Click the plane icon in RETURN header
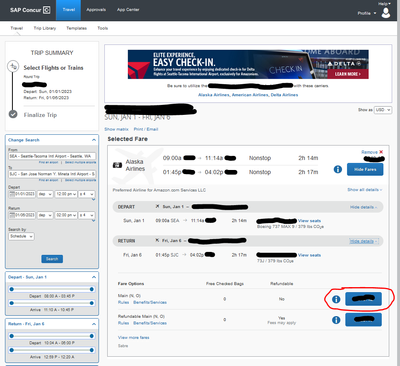400x366 pixels. click(x=157, y=240)
